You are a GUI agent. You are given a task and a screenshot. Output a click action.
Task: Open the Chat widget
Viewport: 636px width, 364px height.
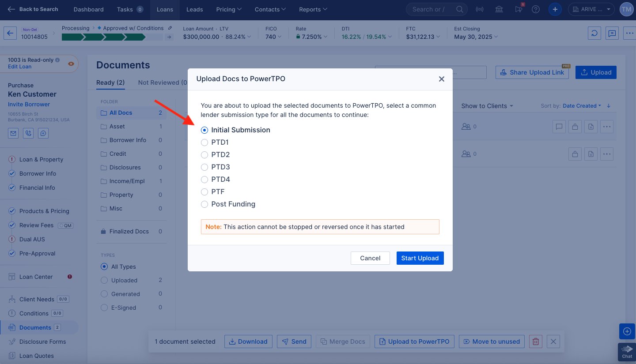(x=627, y=352)
